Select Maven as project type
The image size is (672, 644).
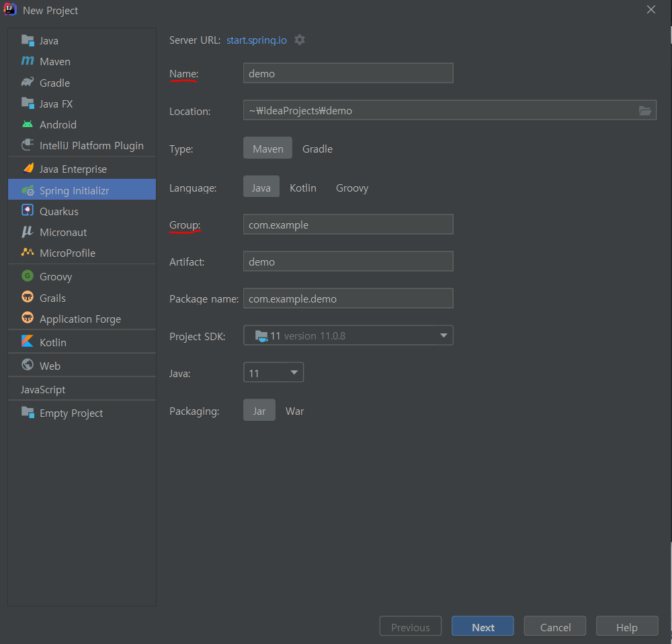268,149
